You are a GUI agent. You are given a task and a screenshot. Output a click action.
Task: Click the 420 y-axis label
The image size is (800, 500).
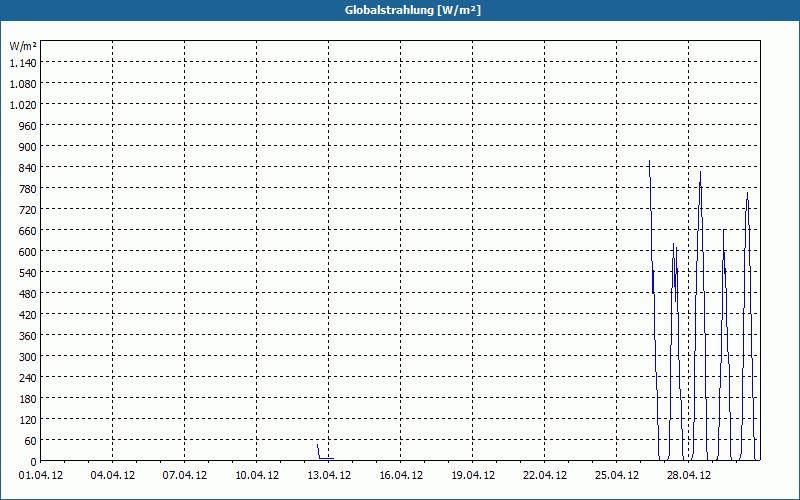coord(28,315)
